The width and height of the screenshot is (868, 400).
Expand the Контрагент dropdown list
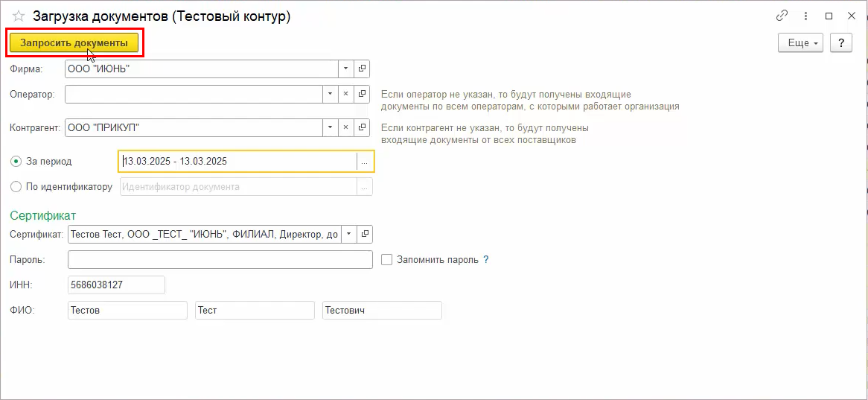(x=331, y=127)
